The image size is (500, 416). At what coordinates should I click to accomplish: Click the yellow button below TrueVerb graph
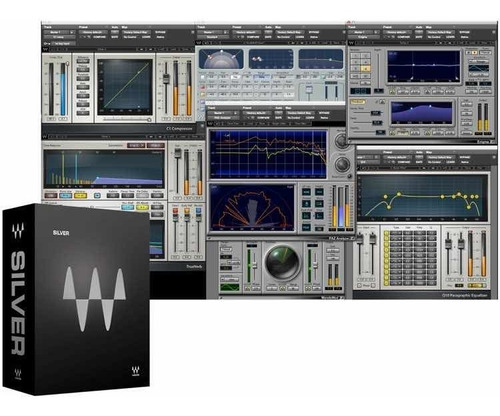(x=80, y=196)
